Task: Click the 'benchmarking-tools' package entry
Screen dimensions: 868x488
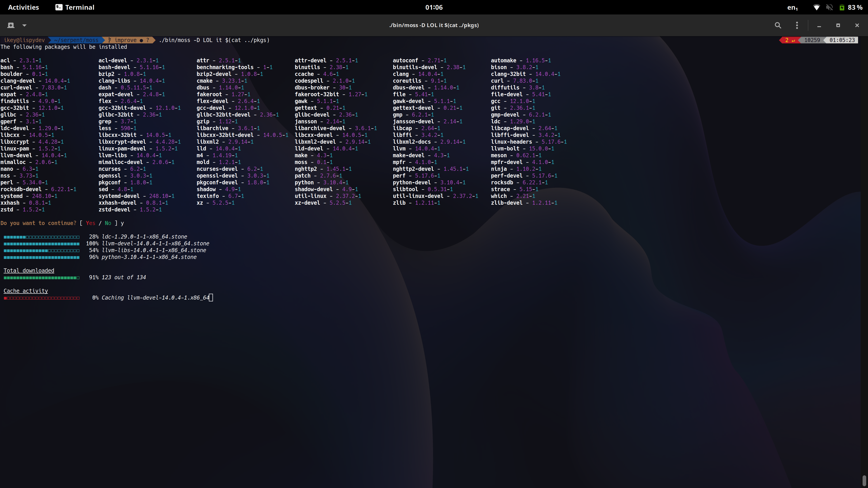Action: [235, 67]
